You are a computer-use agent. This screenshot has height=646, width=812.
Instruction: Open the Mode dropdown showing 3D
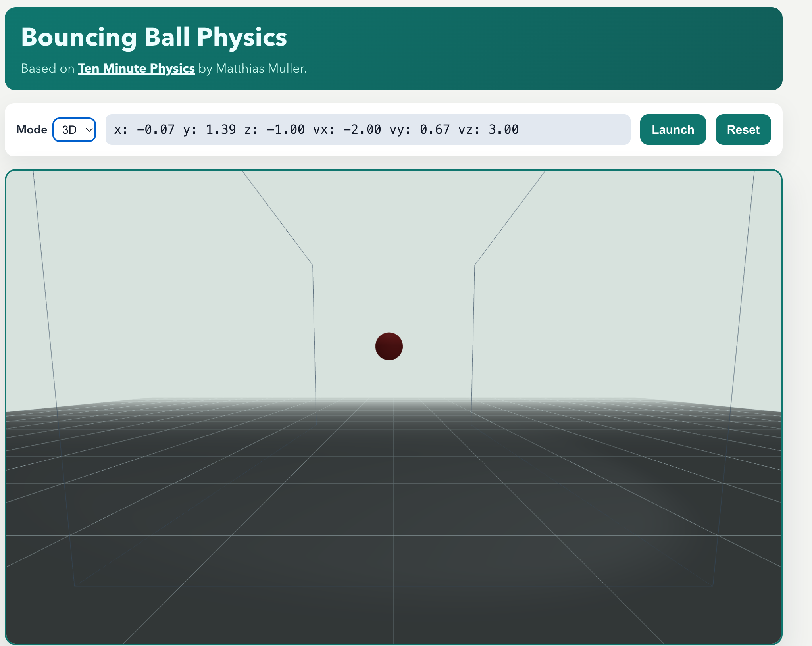(x=74, y=130)
